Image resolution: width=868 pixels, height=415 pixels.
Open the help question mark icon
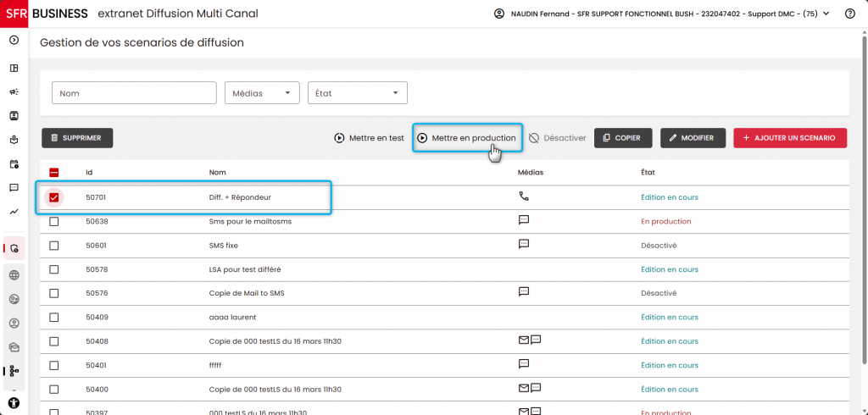tap(849, 14)
